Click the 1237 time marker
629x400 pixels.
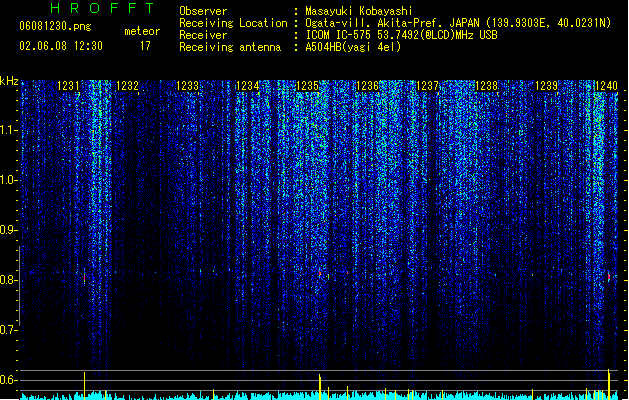[x=427, y=86]
